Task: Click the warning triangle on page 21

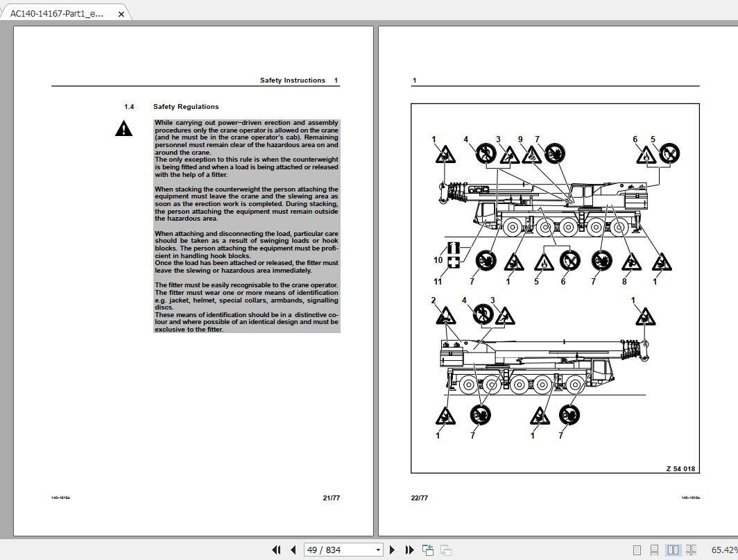Action: (123, 128)
